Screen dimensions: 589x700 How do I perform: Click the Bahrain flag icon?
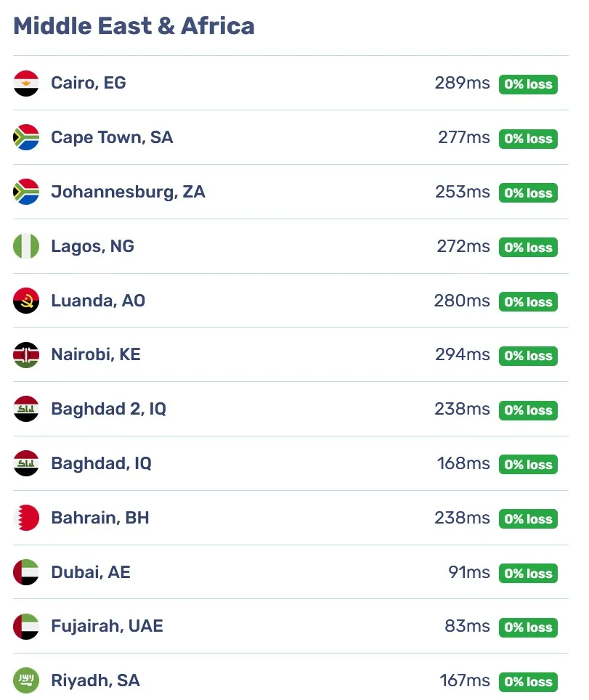click(x=26, y=518)
